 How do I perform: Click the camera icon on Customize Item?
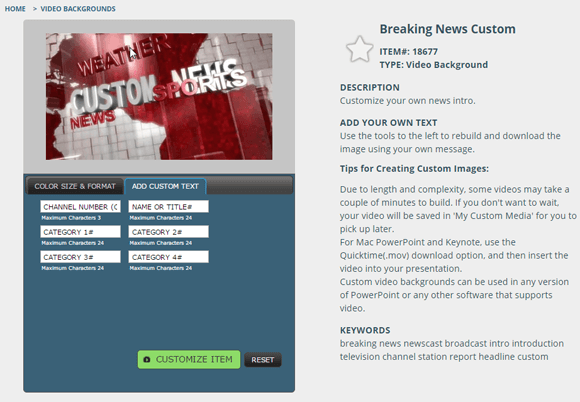(147, 359)
